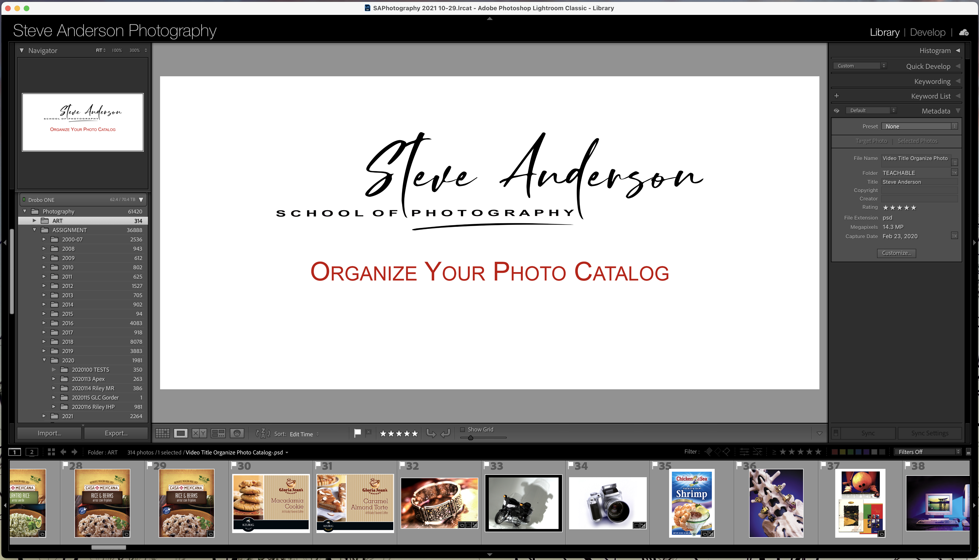Toggle the filter lock switch
979x560 pixels.
(968, 452)
